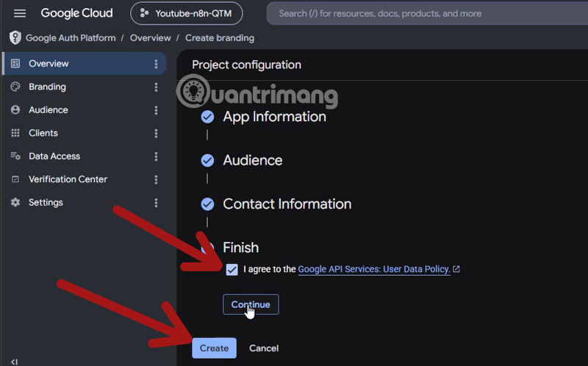Toggle the user data policy agreement checkbox
588x366 pixels.
pyautogui.click(x=232, y=269)
